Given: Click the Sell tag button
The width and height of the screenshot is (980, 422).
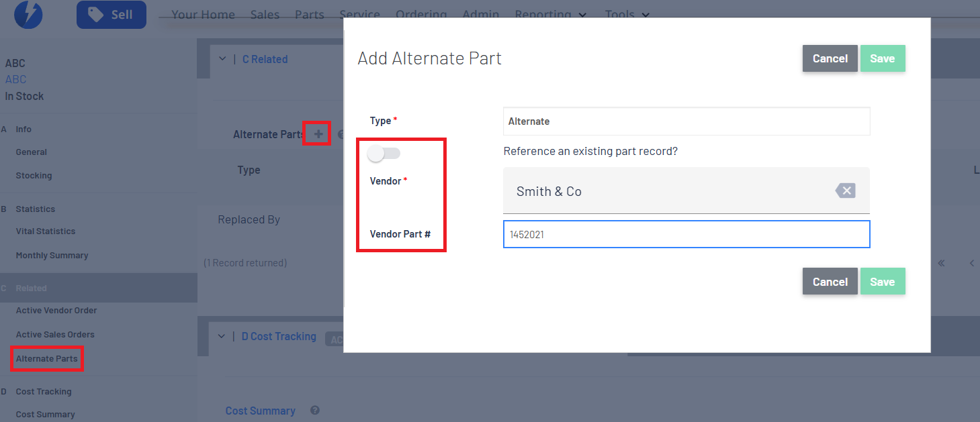Looking at the screenshot, I should coord(112,14).
